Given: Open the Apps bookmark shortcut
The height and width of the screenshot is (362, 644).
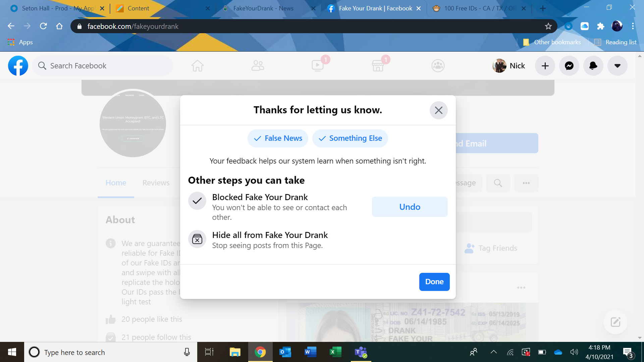Looking at the screenshot, I should [20, 42].
